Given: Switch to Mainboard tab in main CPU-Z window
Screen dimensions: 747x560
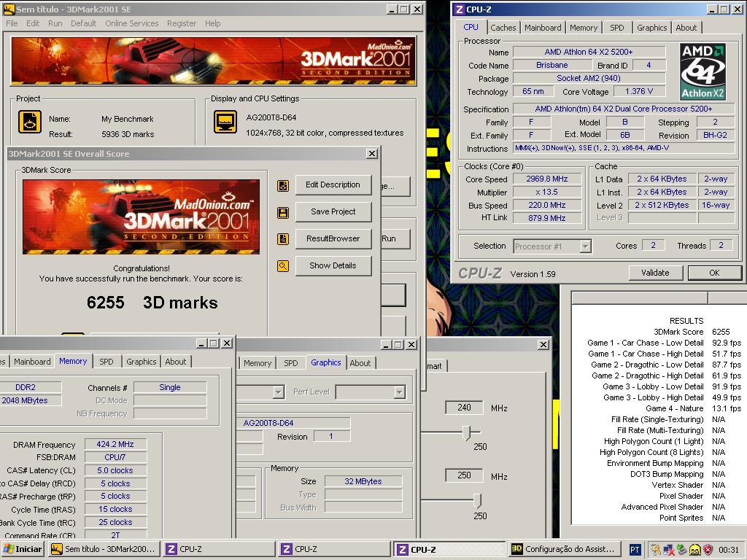Looking at the screenshot, I should [543, 28].
